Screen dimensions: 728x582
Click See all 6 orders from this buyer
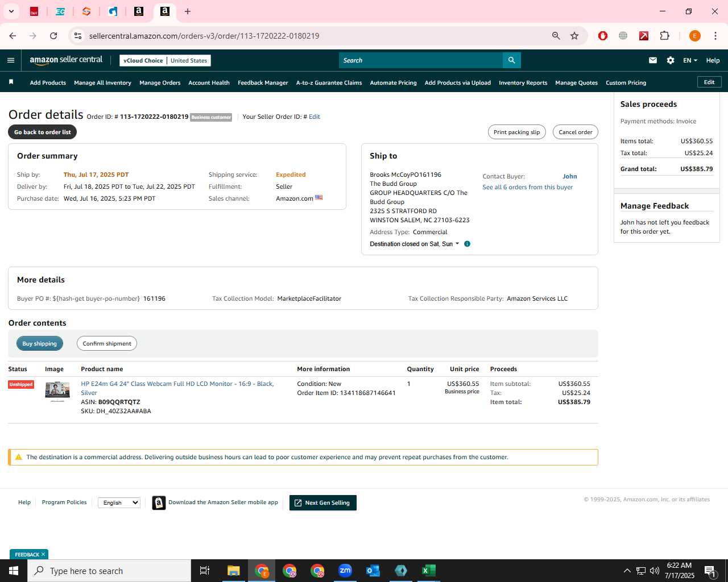(x=527, y=187)
